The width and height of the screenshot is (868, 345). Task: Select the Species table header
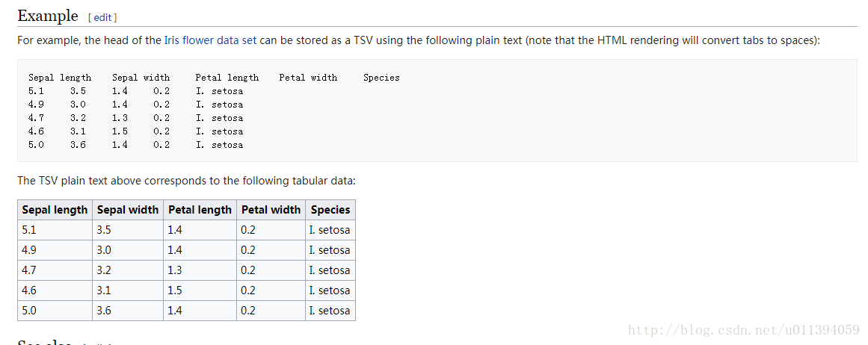coord(330,210)
